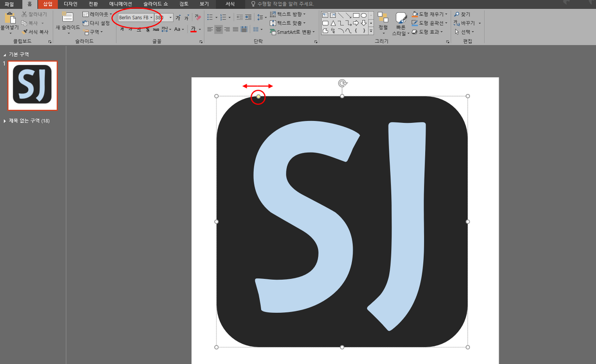Open the Shape Outline (도형 윤곽선) dropdown

pos(430,23)
